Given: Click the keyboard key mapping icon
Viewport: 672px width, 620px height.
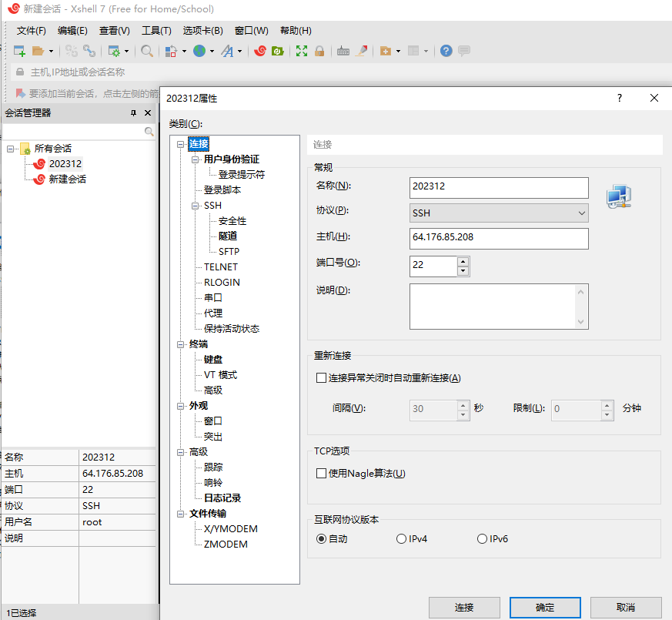Looking at the screenshot, I should pos(343,51).
